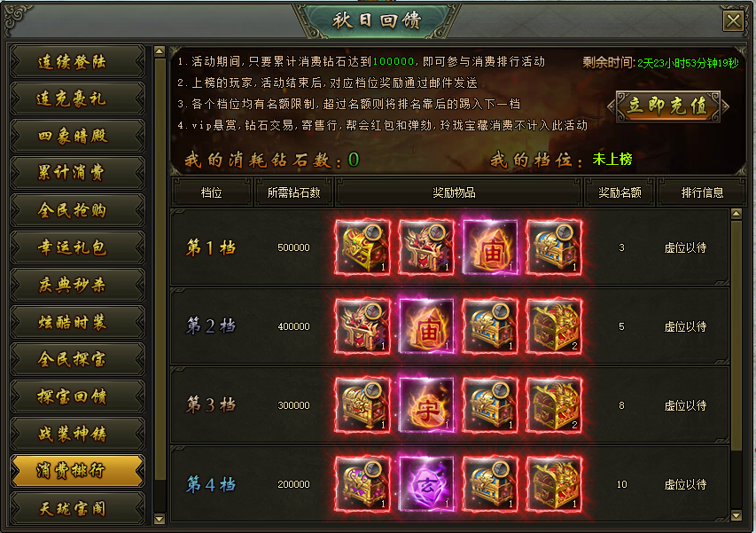Click the sidebar scroll-up arrow
This screenshot has height=533, width=756.
pos(160,51)
